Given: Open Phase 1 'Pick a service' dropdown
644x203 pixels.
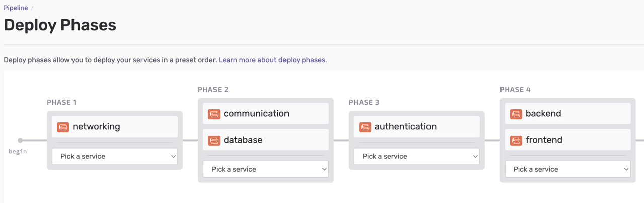Looking at the screenshot, I should (115, 156).
